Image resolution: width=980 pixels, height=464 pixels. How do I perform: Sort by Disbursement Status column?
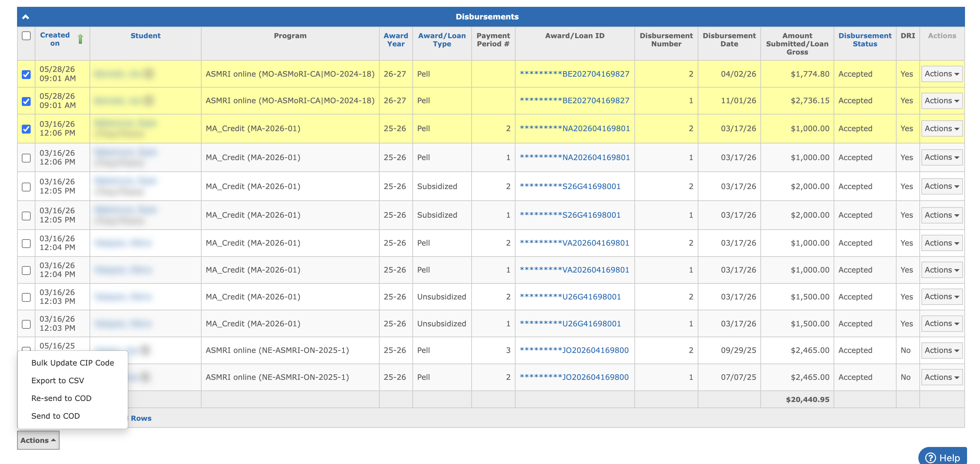point(865,40)
